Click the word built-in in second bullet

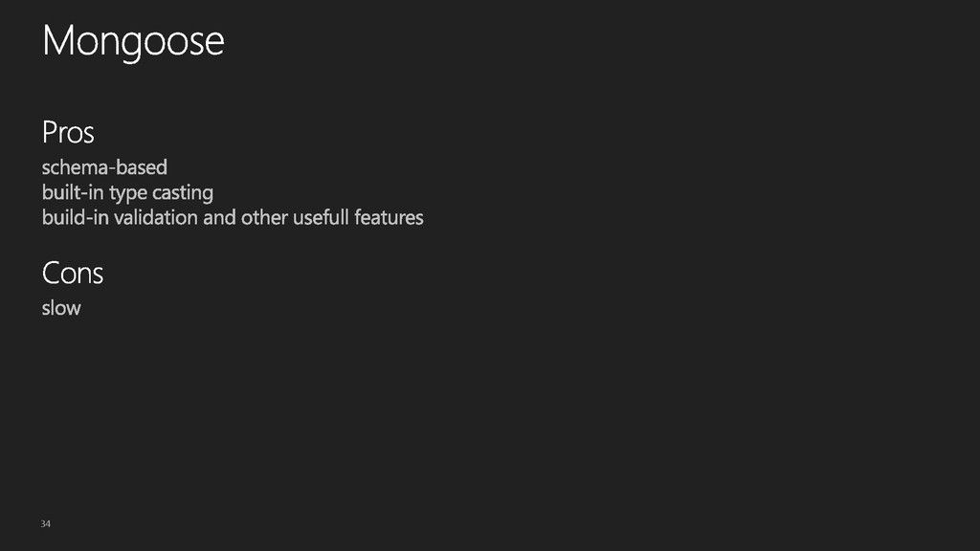click(73, 192)
